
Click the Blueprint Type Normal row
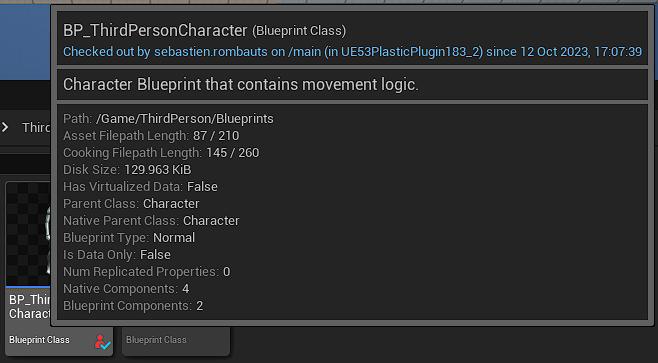(129, 238)
